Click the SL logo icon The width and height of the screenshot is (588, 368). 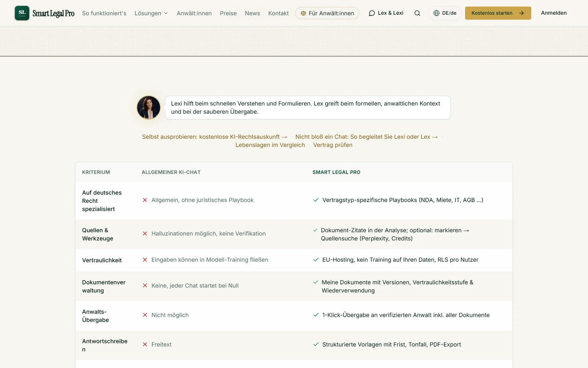[x=22, y=13]
